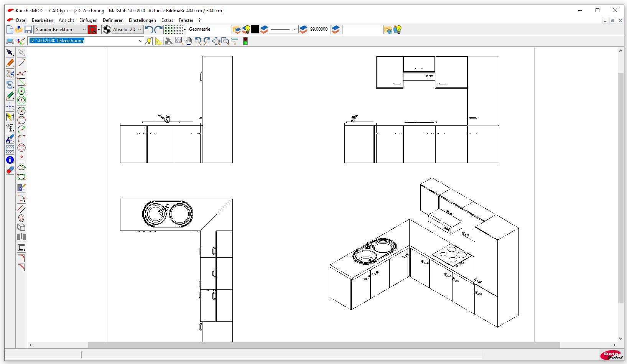
Task: Select the orange pencil drawing tool
Action: tap(10, 63)
